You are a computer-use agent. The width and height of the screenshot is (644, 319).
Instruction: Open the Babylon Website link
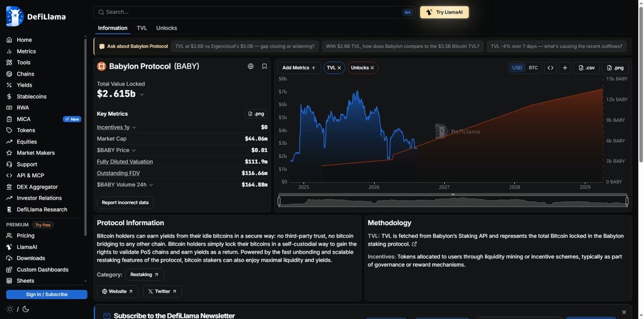(x=118, y=291)
